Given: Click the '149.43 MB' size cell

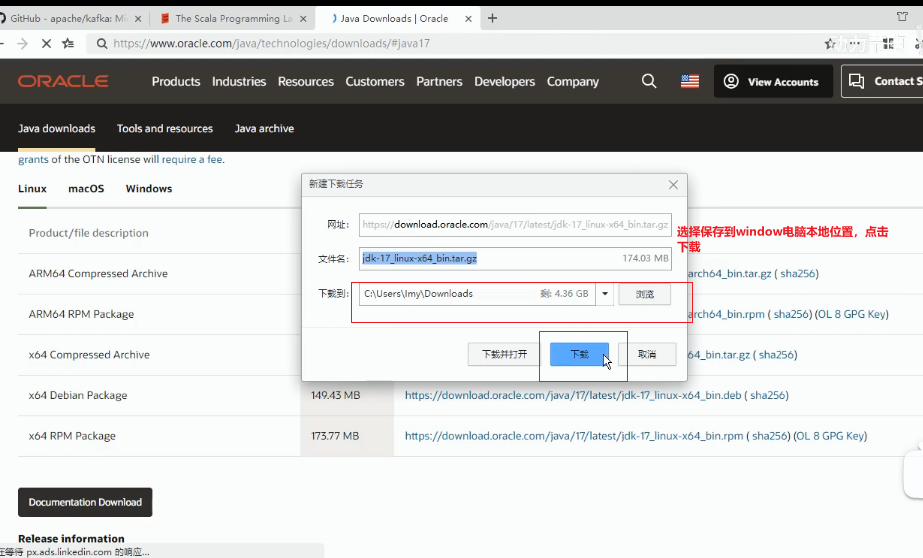Looking at the screenshot, I should (336, 396).
